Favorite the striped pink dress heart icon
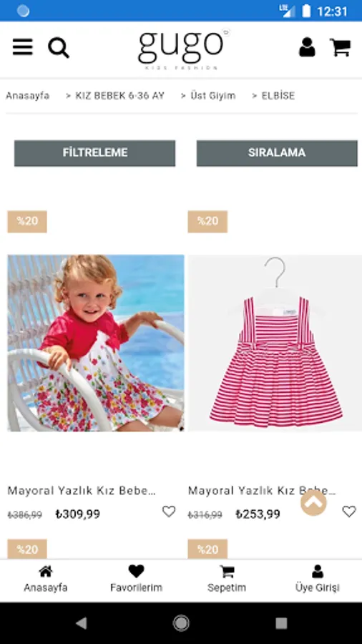This screenshot has height=644, width=362. 349,512
